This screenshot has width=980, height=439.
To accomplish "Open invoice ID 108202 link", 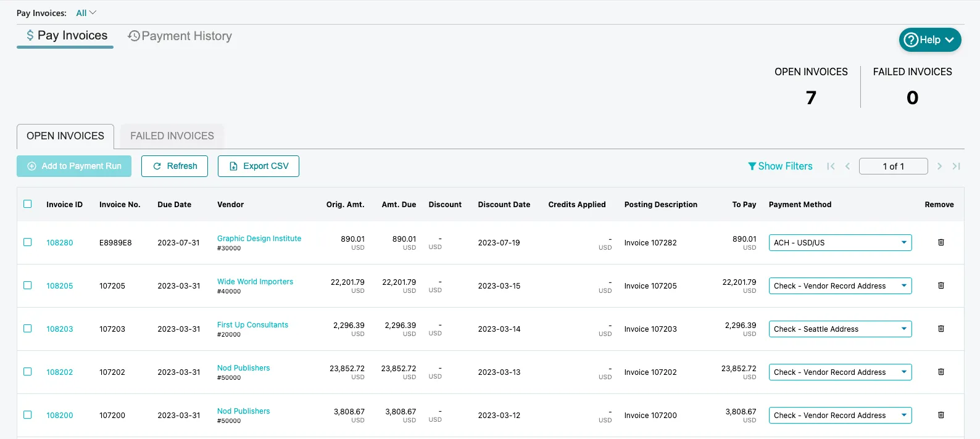I will pos(60,372).
